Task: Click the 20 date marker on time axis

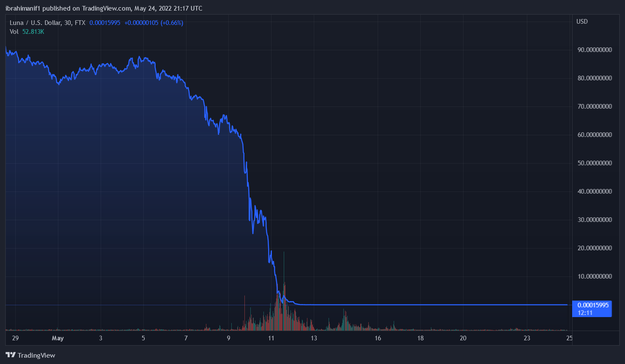Action: tap(463, 338)
